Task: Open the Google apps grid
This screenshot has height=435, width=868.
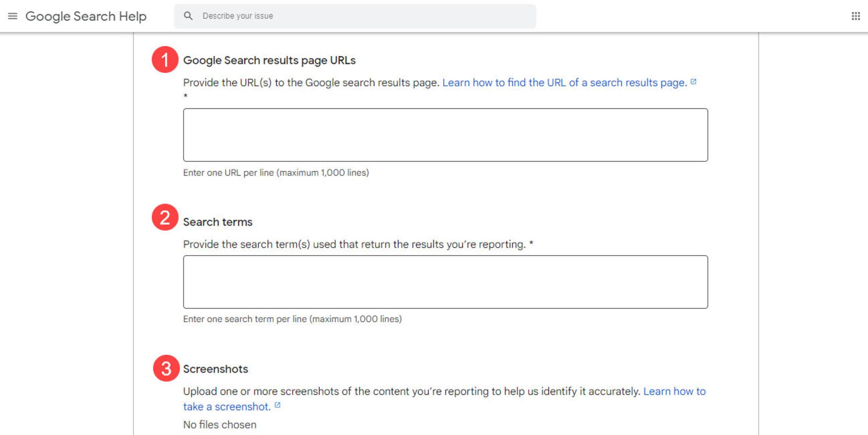Action: tap(855, 16)
